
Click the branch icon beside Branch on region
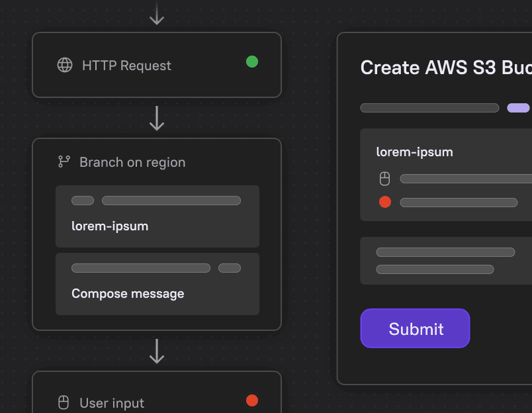[x=64, y=161]
